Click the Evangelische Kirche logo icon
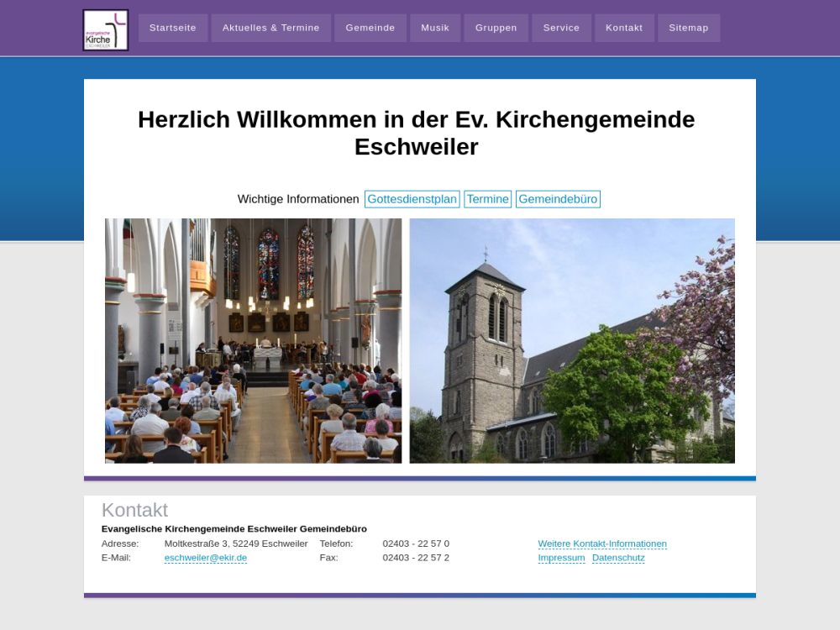Image resolution: width=840 pixels, height=630 pixels. (x=106, y=30)
